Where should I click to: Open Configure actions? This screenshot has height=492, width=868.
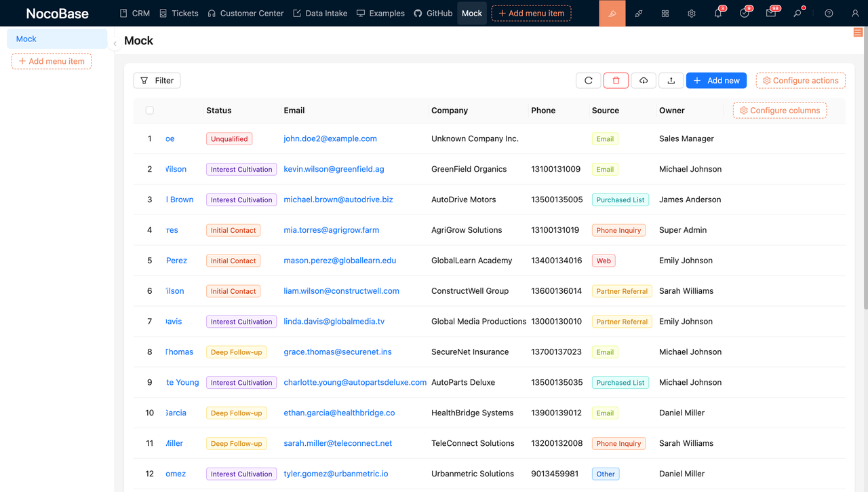point(801,81)
